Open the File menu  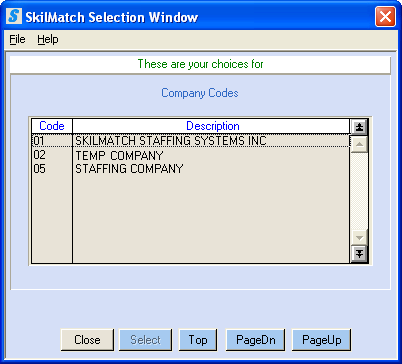coord(17,39)
